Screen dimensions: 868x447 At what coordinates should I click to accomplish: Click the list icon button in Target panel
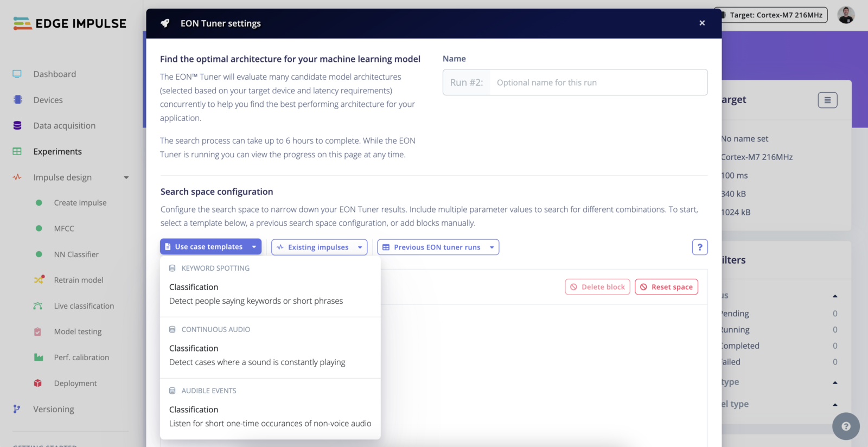click(x=827, y=100)
